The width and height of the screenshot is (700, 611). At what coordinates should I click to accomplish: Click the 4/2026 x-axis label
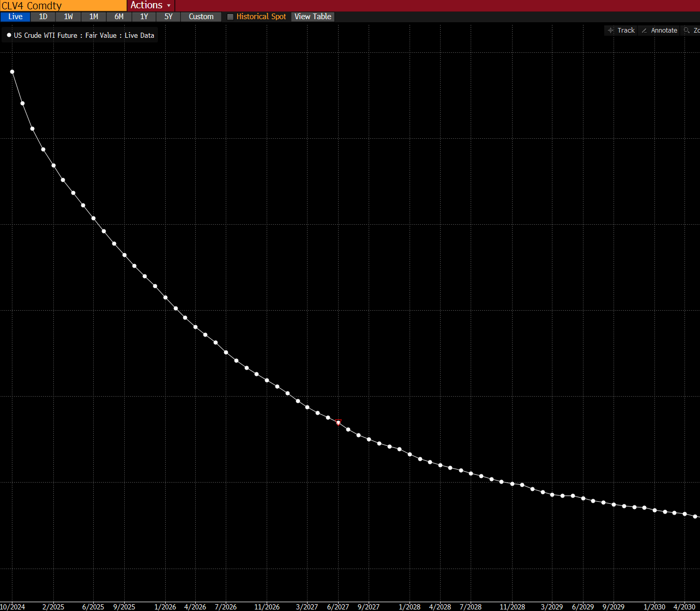[195, 607]
